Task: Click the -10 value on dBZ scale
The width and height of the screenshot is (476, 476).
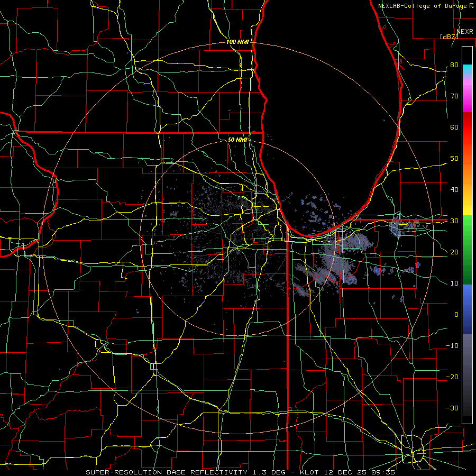Action: pos(452,346)
